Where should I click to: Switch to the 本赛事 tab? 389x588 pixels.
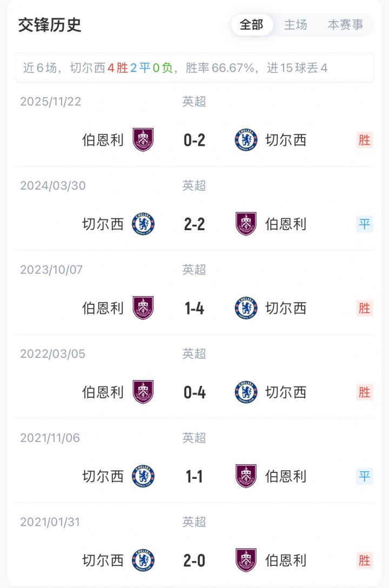[345, 25]
